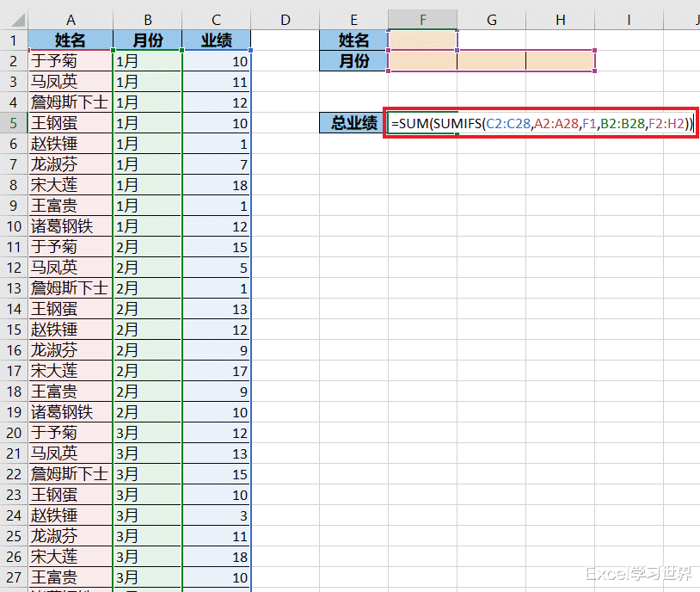Screen dimensions: 700x592
Task: Click 月份 label cell in column E
Action: [354, 61]
